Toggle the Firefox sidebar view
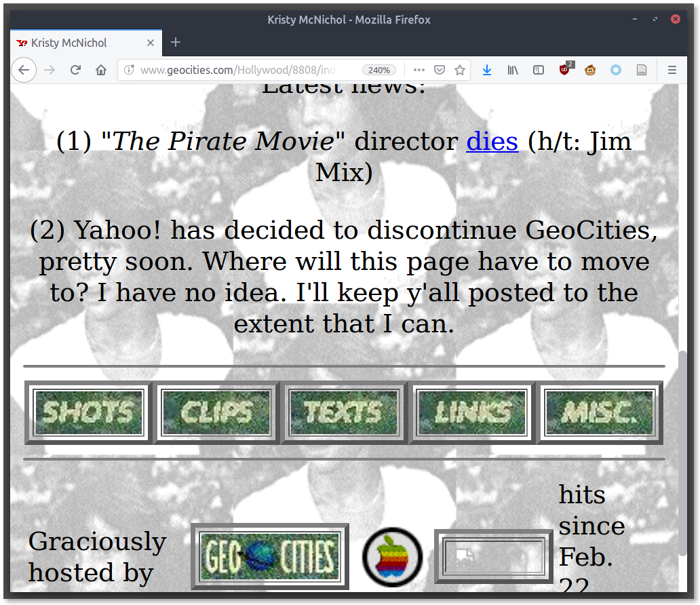Image resolution: width=700 pixels, height=605 pixels. click(x=539, y=70)
